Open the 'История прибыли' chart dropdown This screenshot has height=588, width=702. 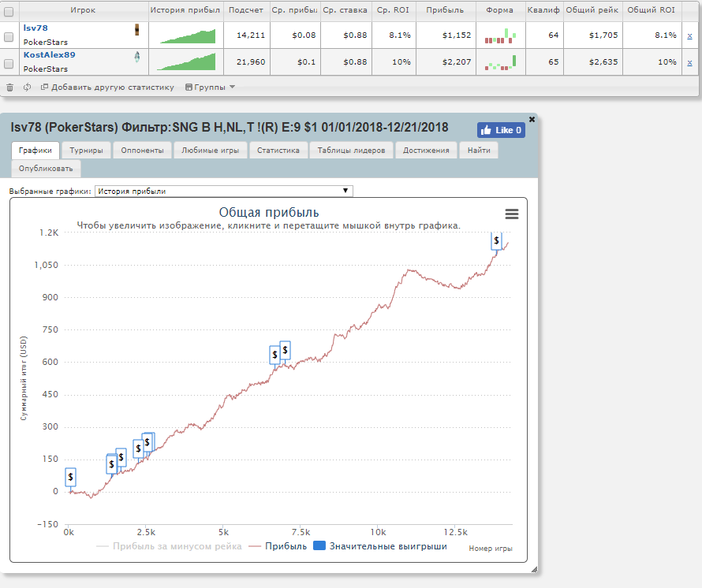point(224,191)
